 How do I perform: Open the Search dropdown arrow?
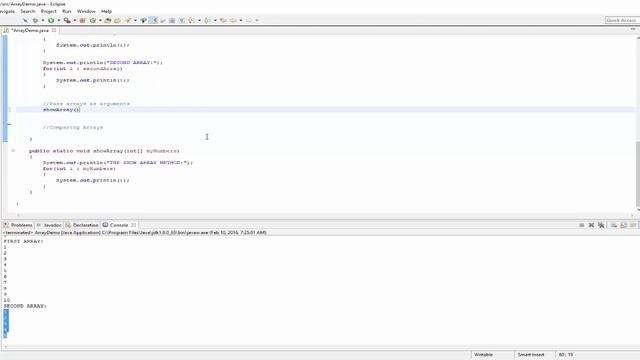tap(136, 20)
